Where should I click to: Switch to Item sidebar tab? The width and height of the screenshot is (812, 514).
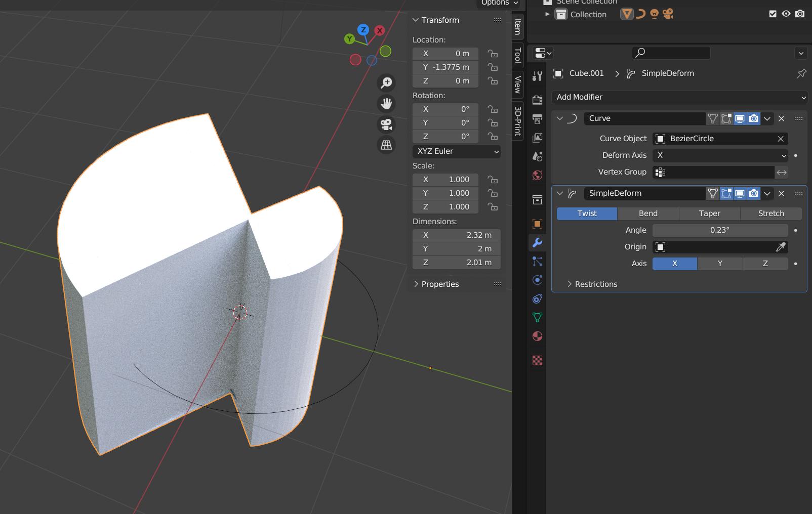517,26
